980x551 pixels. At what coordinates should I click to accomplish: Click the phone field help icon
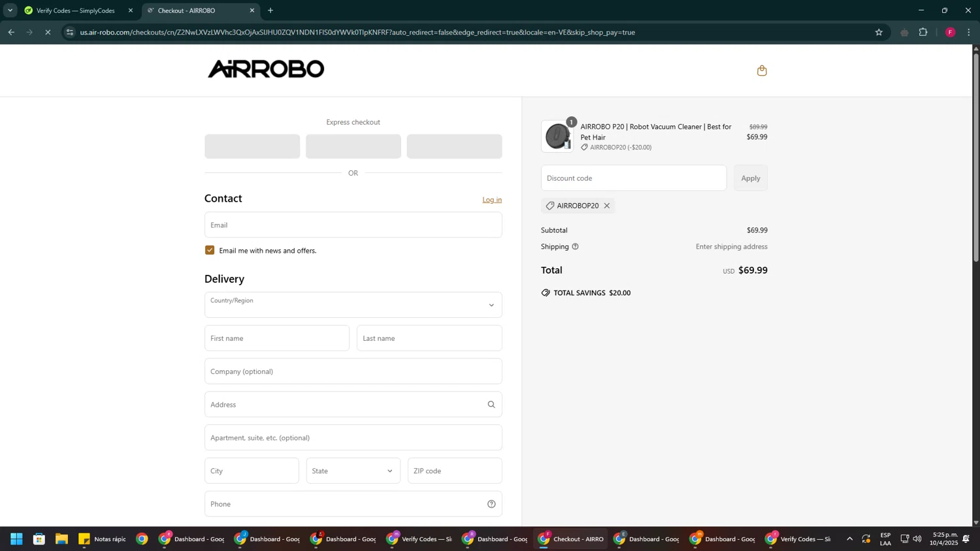491,504
